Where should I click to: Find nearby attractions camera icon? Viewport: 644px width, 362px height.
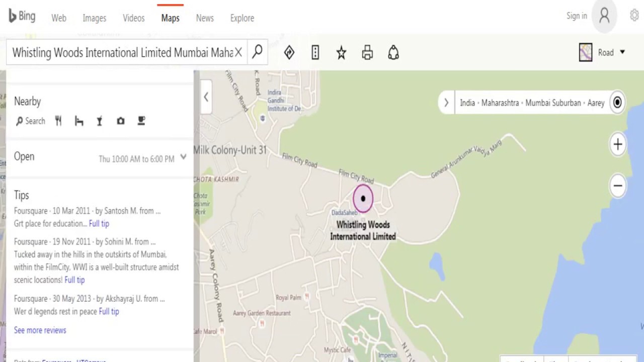[121, 121]
